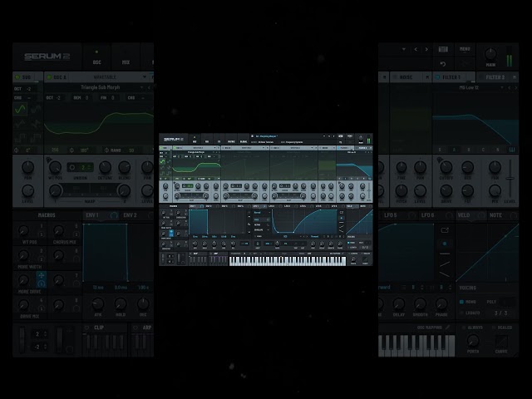Click wavetable edit pencil in center window
532x399 pixels.
point(219,160)
